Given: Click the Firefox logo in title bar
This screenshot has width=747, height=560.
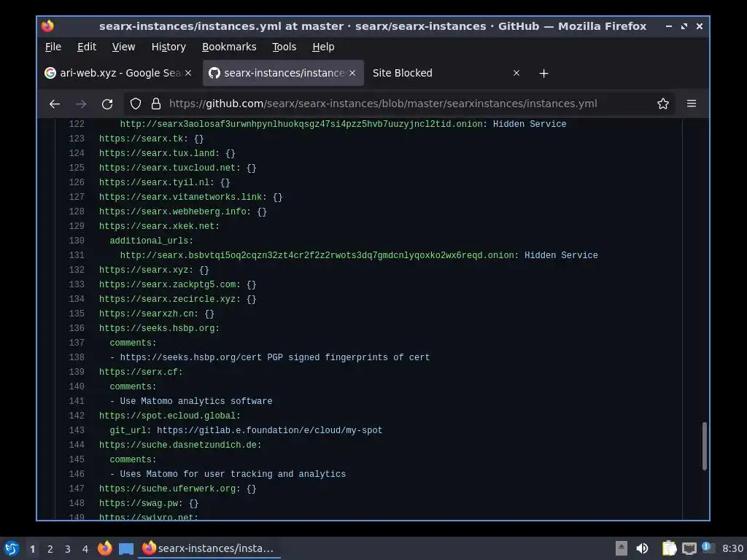Looking at the screenshot, I should (47, 26).
